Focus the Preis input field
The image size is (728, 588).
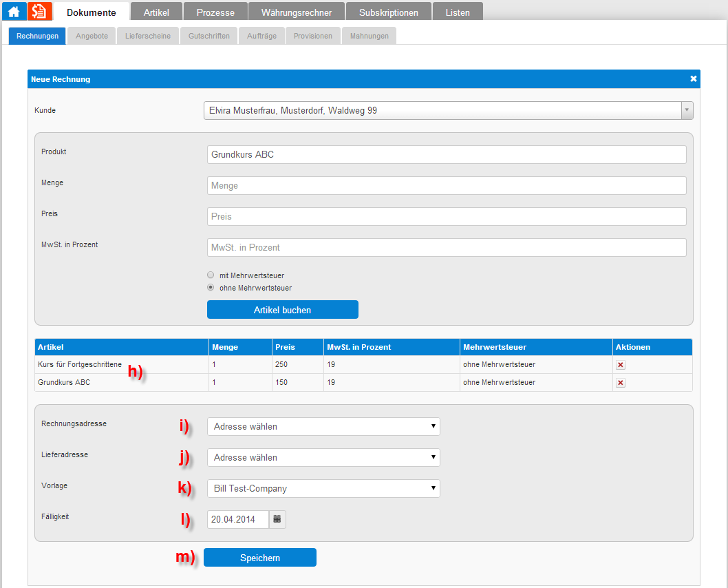pos(447,216)
